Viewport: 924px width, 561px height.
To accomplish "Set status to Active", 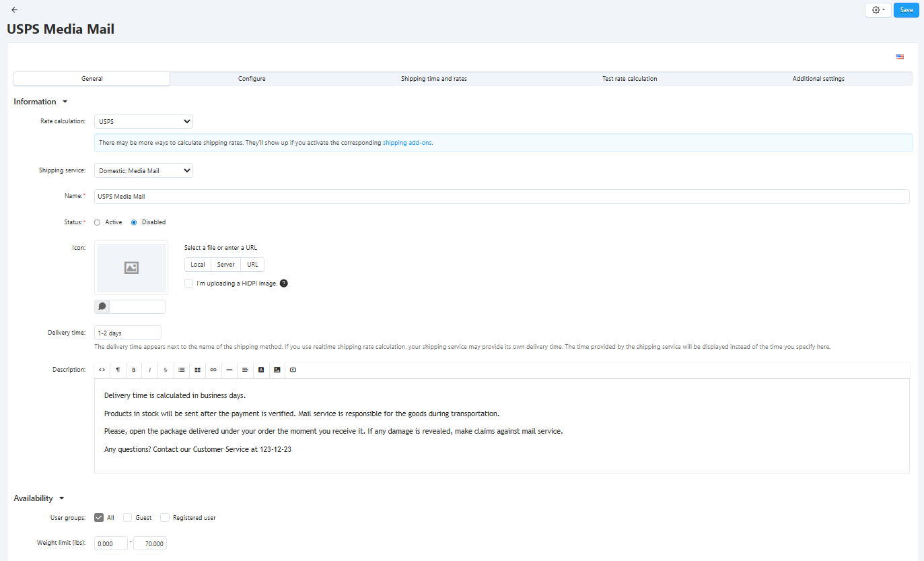I will tap(98, 222).
